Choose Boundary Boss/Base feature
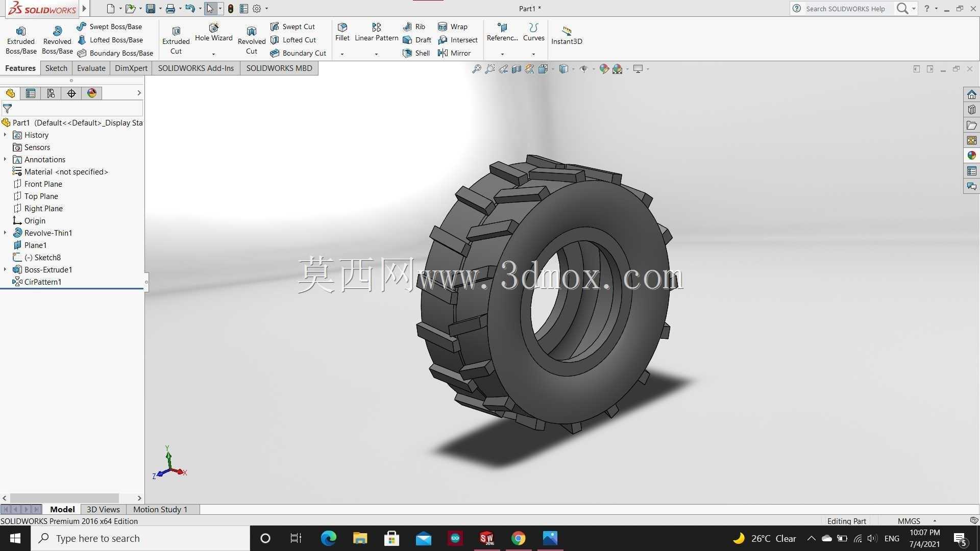Viewport: 980px width, 551px height. point(115,53)
